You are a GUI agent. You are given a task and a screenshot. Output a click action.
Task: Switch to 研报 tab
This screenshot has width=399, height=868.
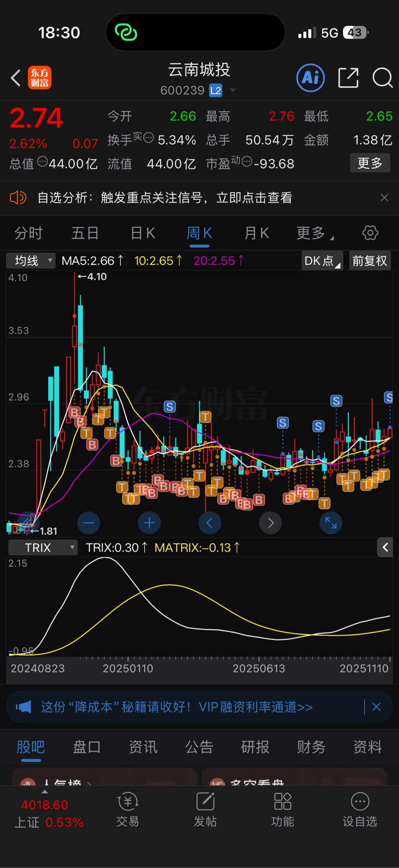coord(256,747)
